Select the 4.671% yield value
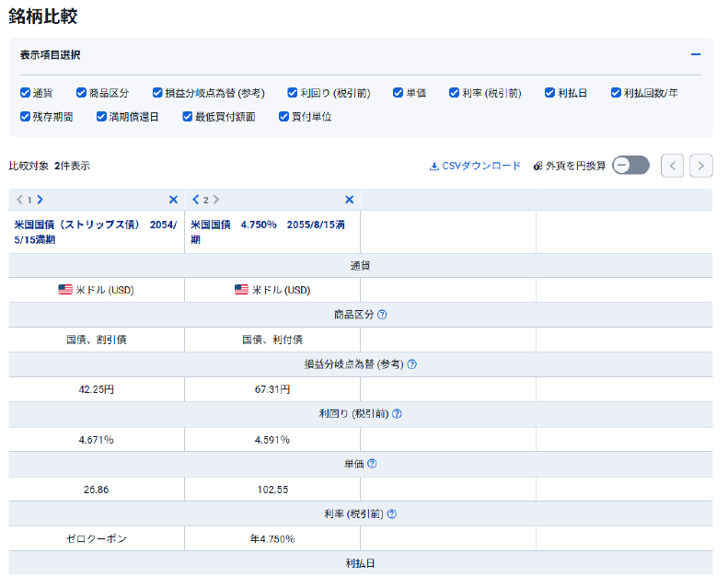728x588 pixels. click(96, 440)
